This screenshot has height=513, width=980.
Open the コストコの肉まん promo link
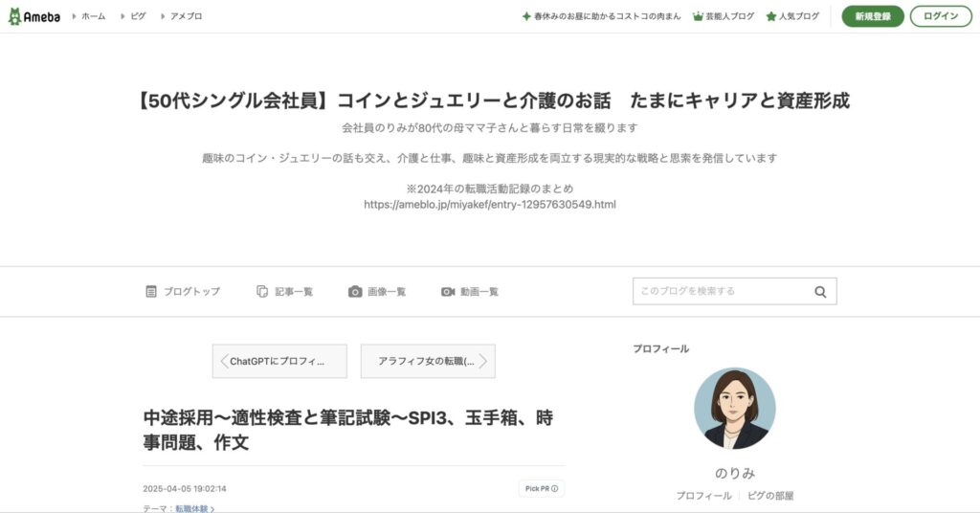click(x=607, y=16)
